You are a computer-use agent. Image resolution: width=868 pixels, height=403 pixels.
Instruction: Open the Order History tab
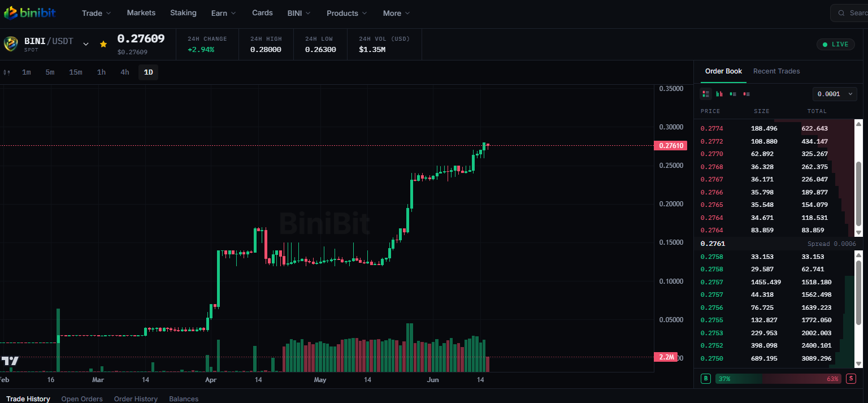pyautogui.click(x=136, y=398)
